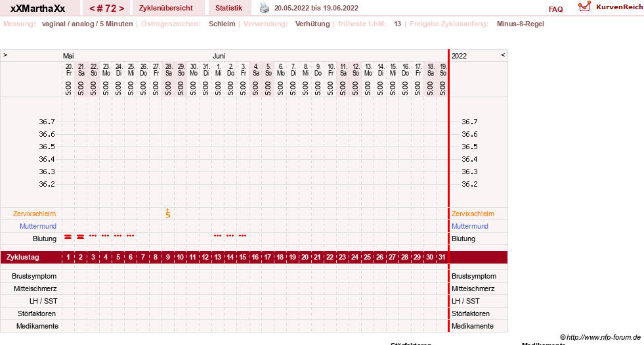Image resolution: width=644 pixels, height=345 pixels.
Task: Select cycle day 22 in Zyklustag row
Action: pos(330,258)
